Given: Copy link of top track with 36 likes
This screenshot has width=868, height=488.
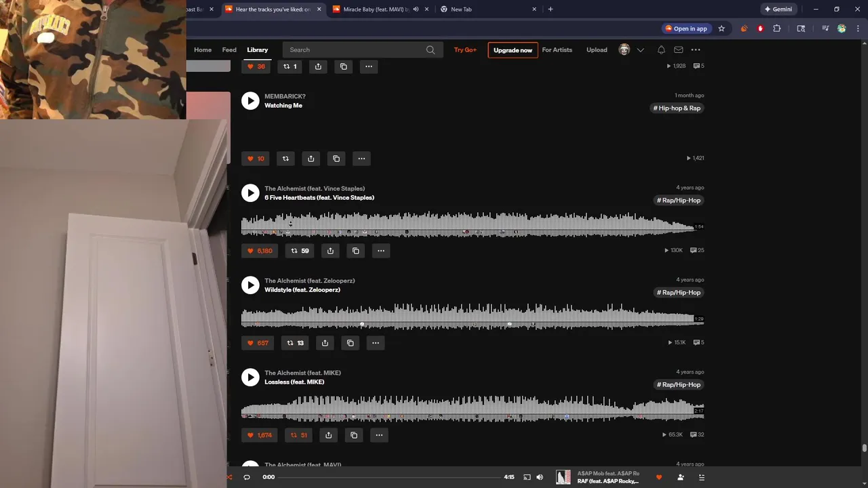Looking at the screenshot, I should [343, 66].
